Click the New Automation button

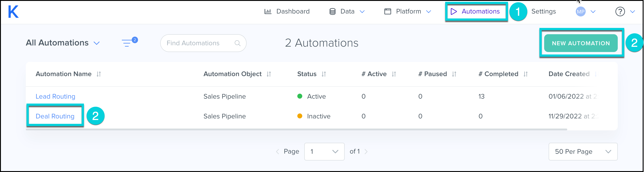[580, 43]
